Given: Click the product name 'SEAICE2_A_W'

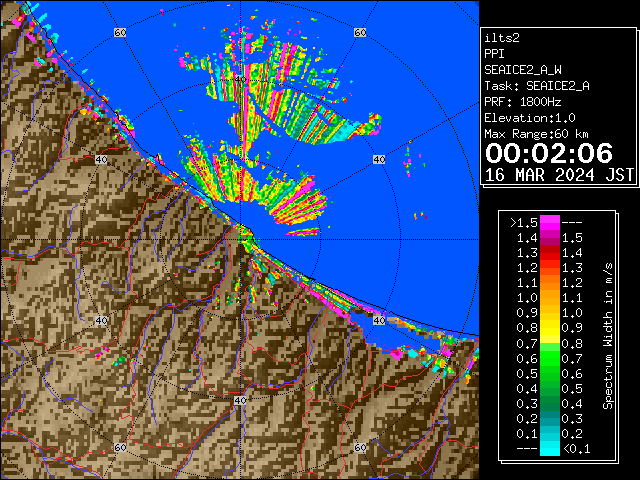Looking at the screenshot, I should coord(523,70).
